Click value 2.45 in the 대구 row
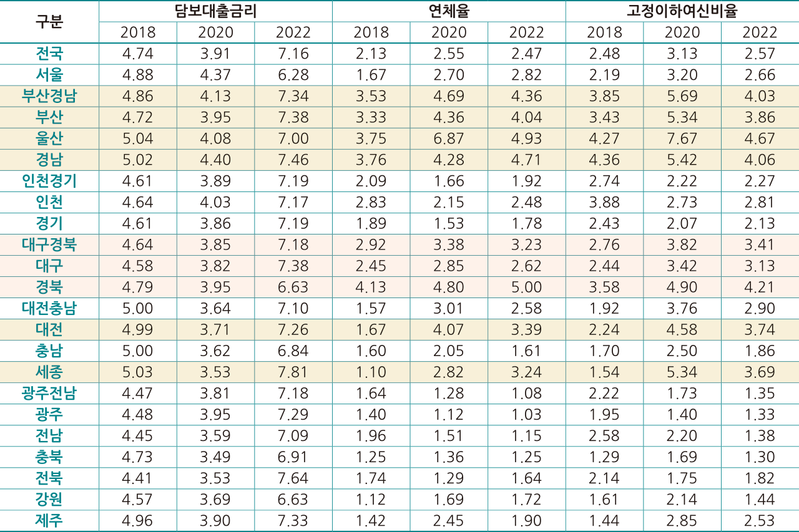This screenshot has height=532, width=799. (x=371, y=266)
